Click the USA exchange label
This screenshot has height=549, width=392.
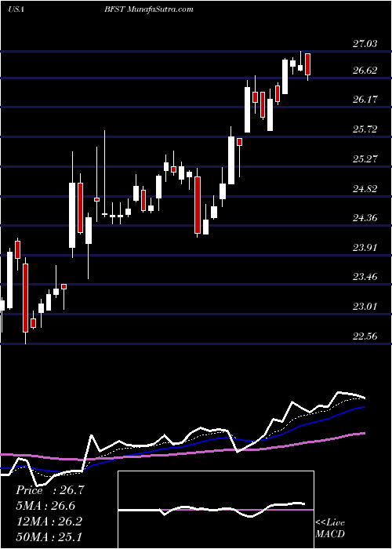pyautogui.click(x=16, y=9)
